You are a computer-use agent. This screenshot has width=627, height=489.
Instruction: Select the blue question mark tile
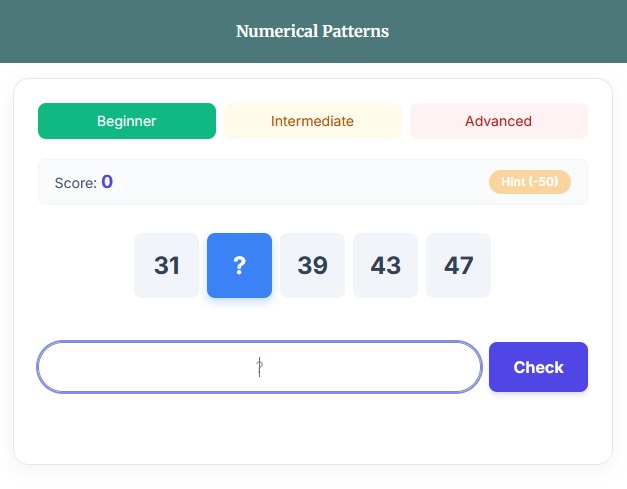[x=239, y=266]
